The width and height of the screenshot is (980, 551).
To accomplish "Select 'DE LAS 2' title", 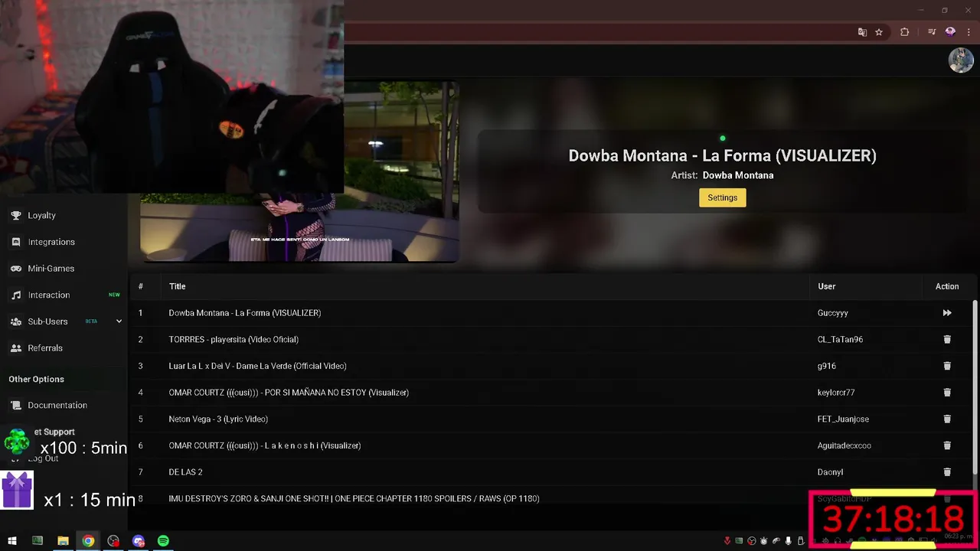I will [185, 472].
